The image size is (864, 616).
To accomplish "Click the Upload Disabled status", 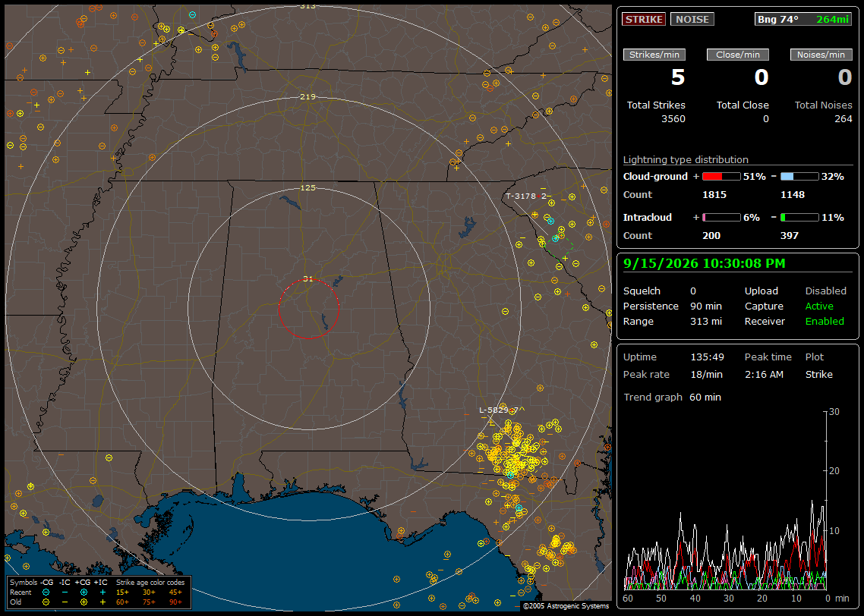I will click(x=825, y=291).
